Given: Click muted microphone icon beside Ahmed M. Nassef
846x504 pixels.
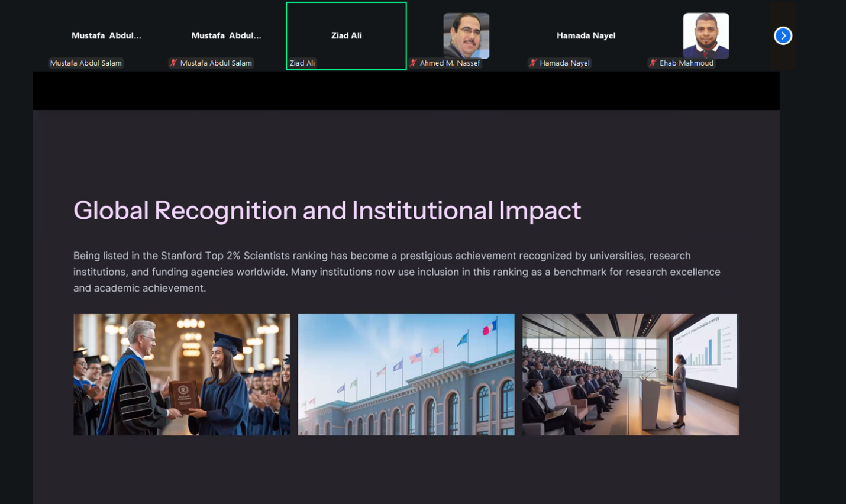Looking at the screenshot, I should (x=414, y=63).
